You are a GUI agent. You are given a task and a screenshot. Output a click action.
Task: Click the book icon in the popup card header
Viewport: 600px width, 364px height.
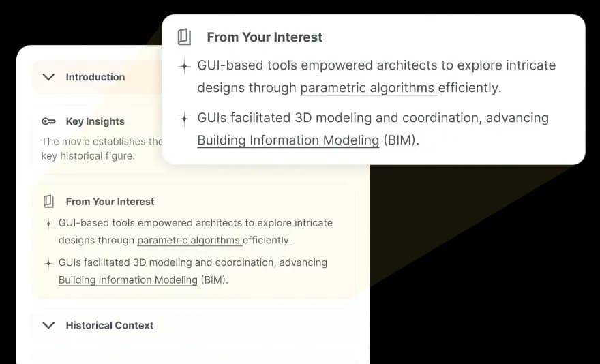(x=185, y=37)
